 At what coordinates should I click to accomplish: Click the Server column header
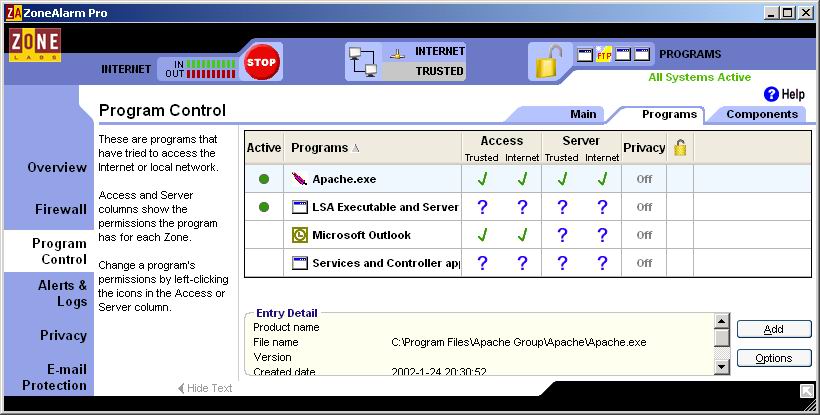(581, 141)
